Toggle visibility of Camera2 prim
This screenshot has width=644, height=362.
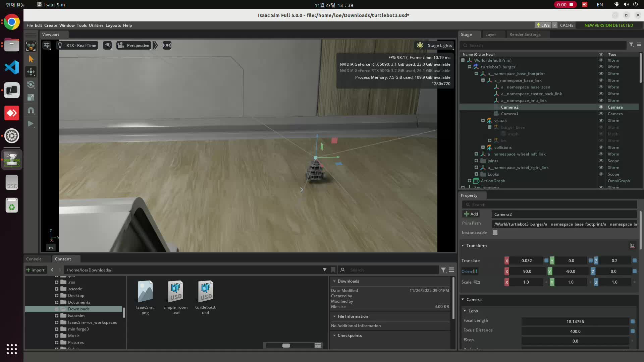(601, 107)
